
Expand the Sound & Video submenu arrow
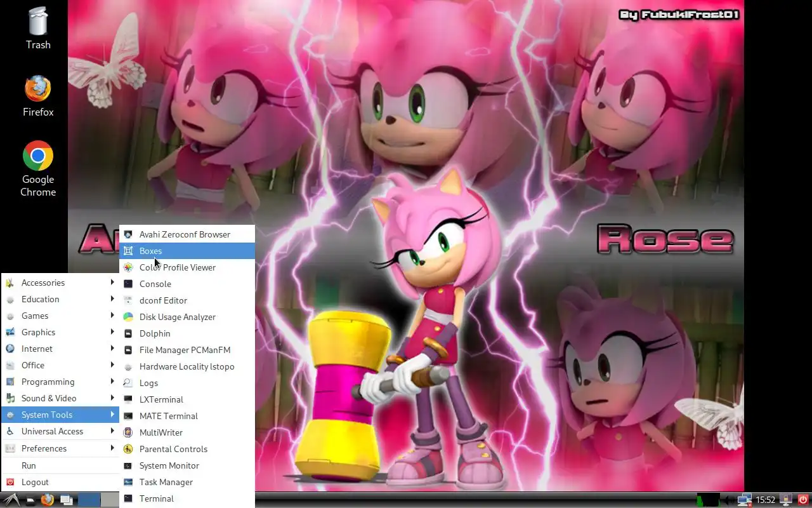112,398
